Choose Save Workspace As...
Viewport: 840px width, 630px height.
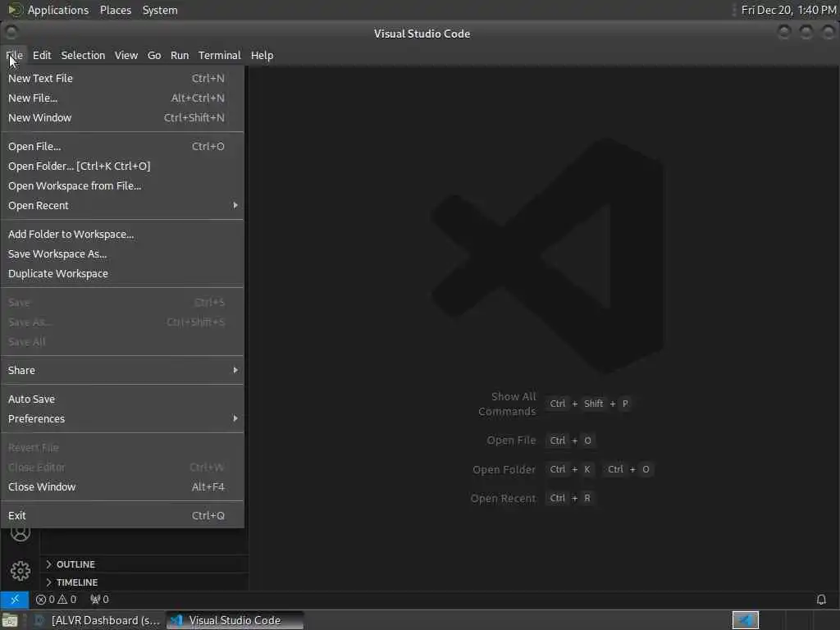[x=122, y=254]
